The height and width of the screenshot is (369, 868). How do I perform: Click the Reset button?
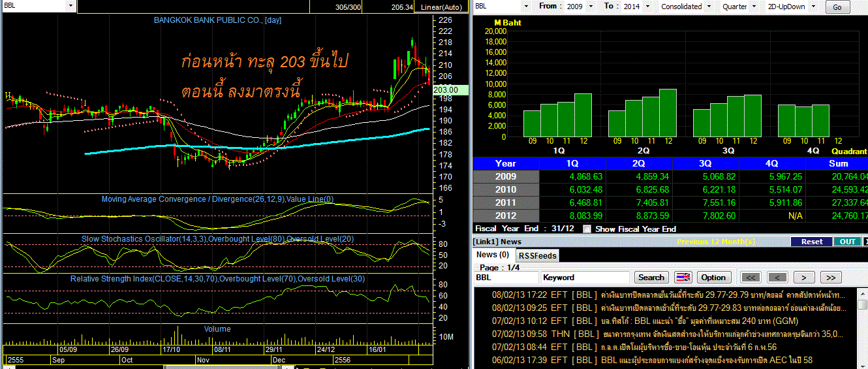coord(812,242)
